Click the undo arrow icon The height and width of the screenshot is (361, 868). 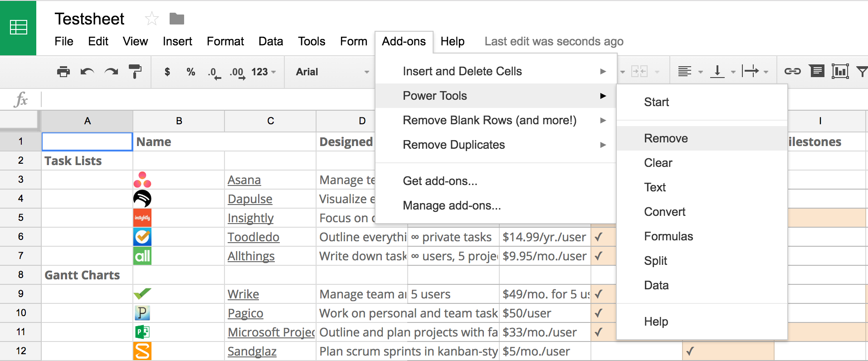point(87,72)
